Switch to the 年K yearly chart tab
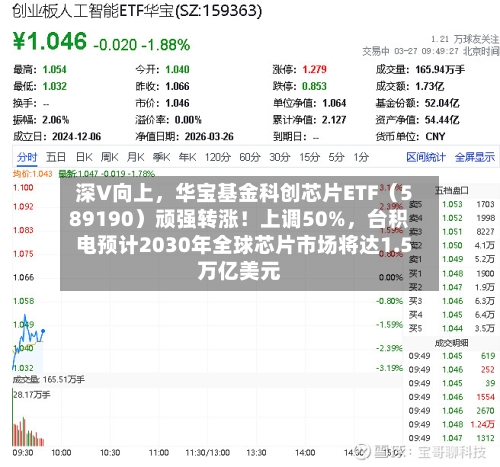 (187, 157)
